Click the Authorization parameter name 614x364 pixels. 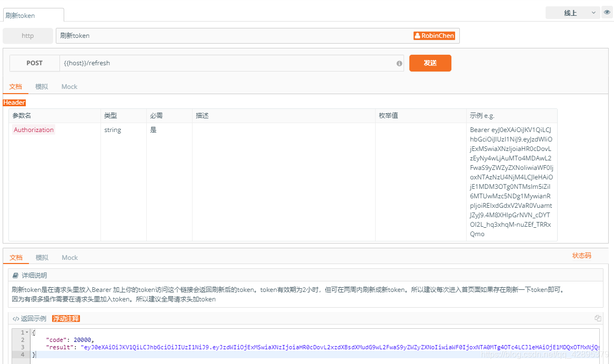pos(33,129)
